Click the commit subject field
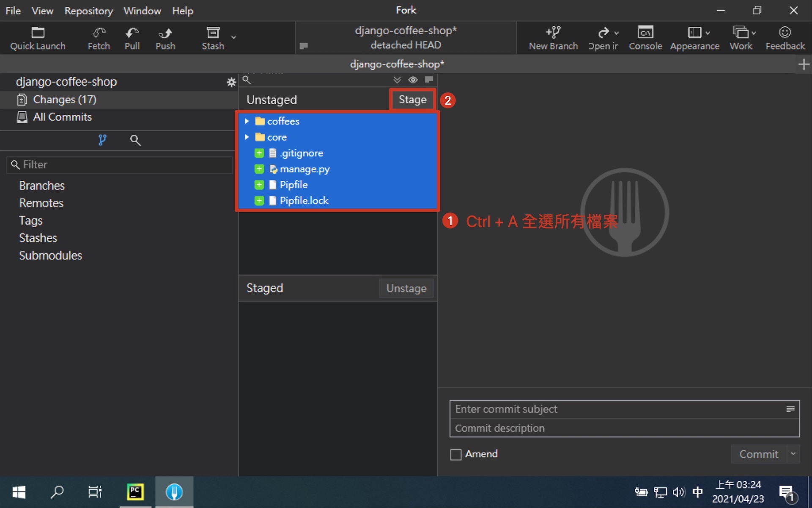812x508 pixels. (x=617, y=409)
